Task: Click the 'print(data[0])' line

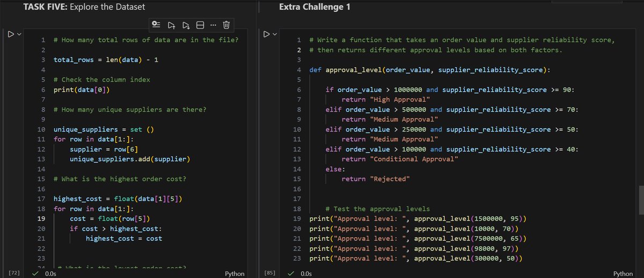Action: pos(82,90)
